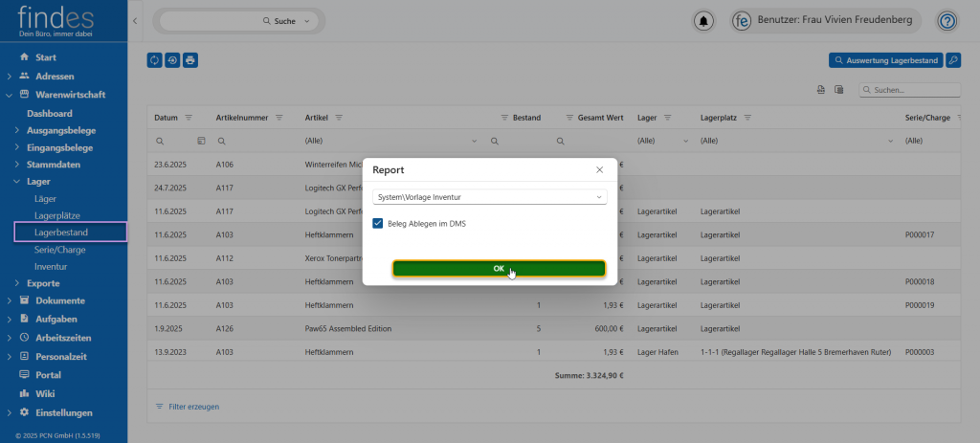Click the Suchen search field above grid
The width and height of the screenshot is (980, 443).
click(x=914, y=90)
